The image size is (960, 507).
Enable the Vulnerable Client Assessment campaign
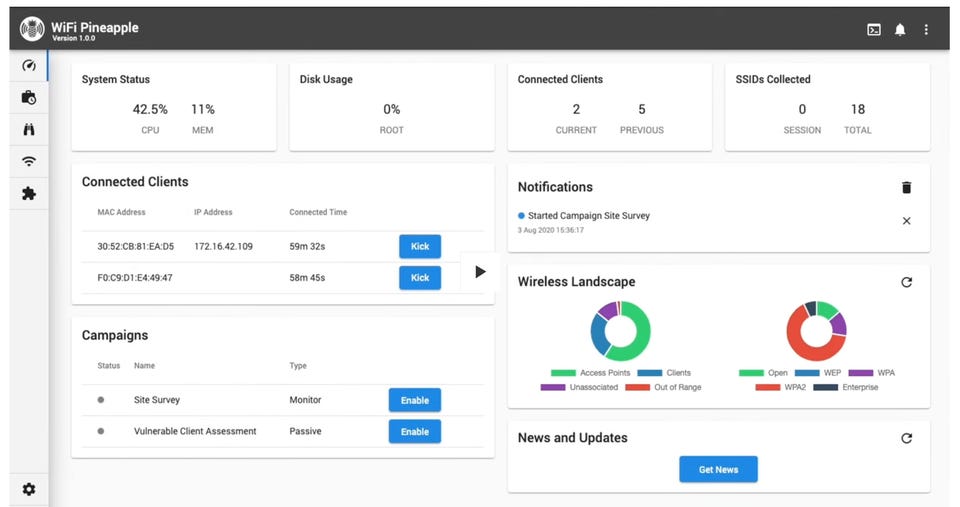[414, 432]
